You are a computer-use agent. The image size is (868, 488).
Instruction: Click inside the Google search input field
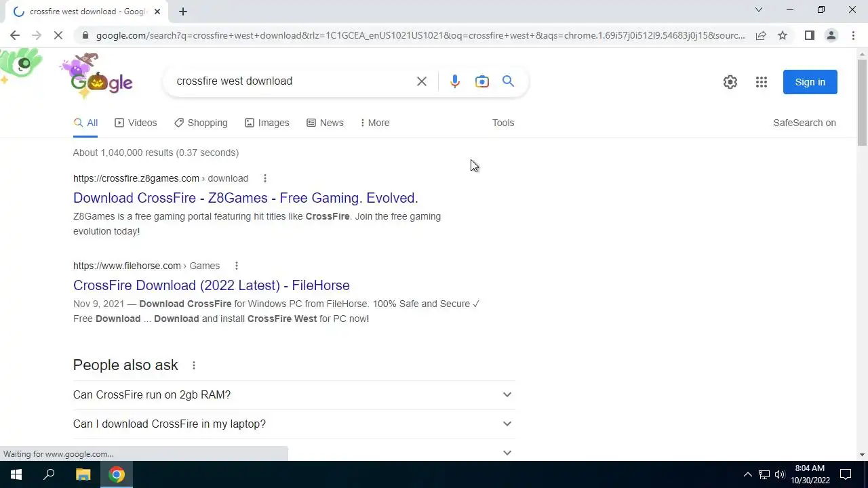[x=292, y=81]
